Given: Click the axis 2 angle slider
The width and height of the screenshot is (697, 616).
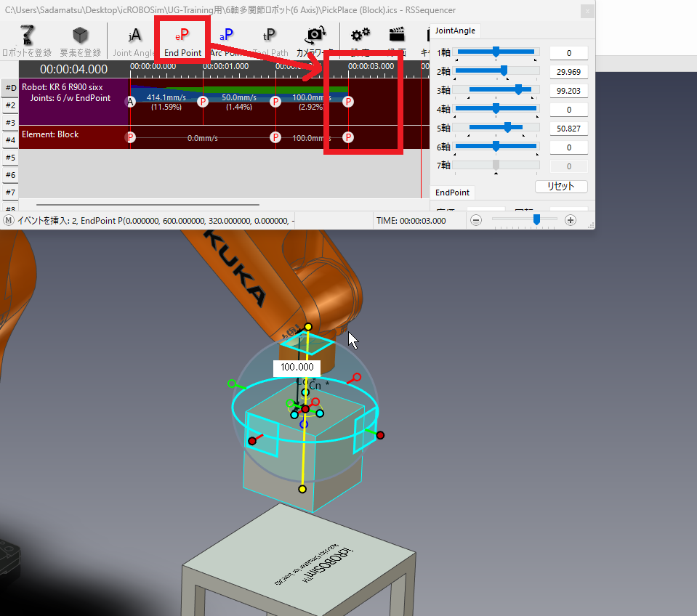Looking at the screenshot, I should [x=496, y=71].
